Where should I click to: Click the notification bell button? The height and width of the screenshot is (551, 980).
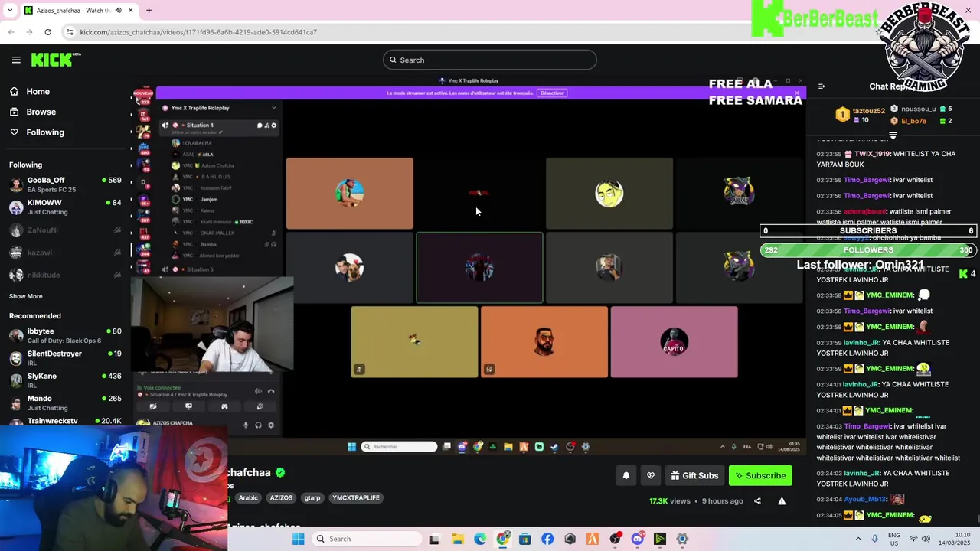click(x=626, y=476)
